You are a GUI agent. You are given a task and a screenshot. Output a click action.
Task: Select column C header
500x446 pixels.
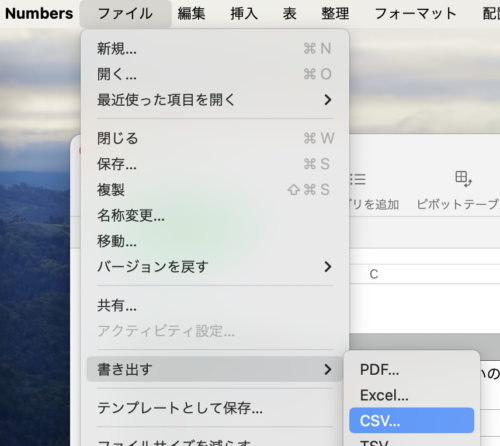(x=374, y=274)
